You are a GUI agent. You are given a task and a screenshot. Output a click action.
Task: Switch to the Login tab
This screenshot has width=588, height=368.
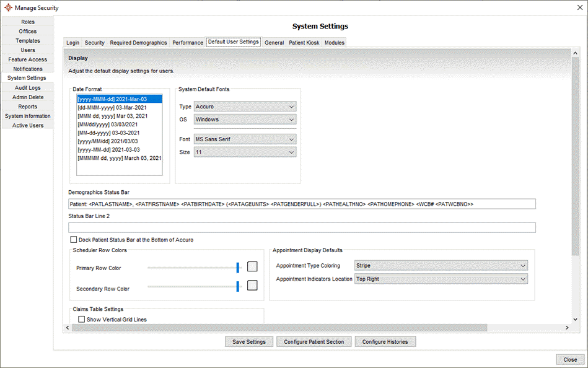coord(72,43)
